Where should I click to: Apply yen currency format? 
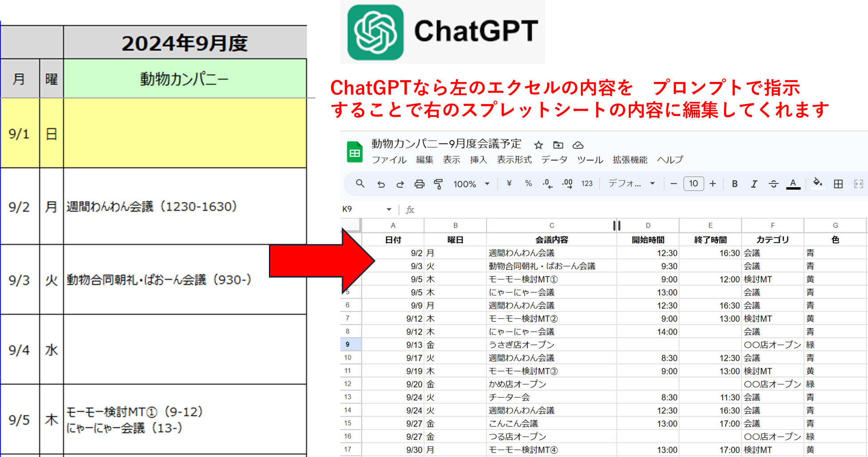click(509, 183)
